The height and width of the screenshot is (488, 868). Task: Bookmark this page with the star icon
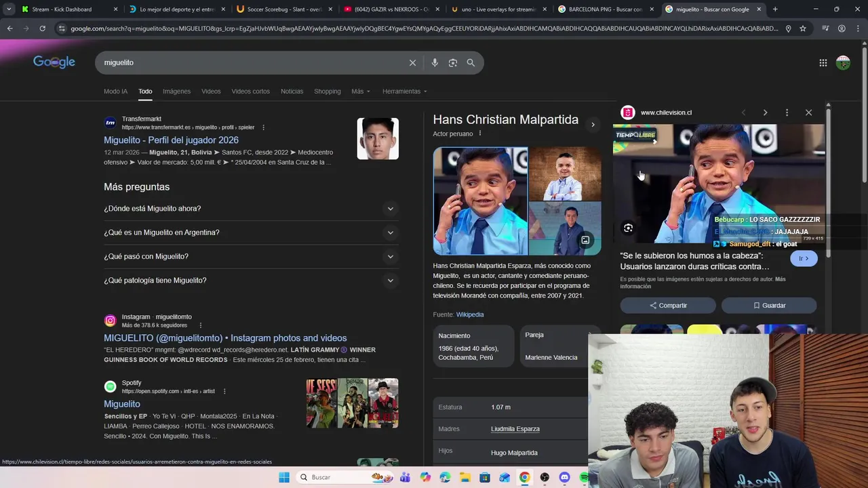click(803, 28)
